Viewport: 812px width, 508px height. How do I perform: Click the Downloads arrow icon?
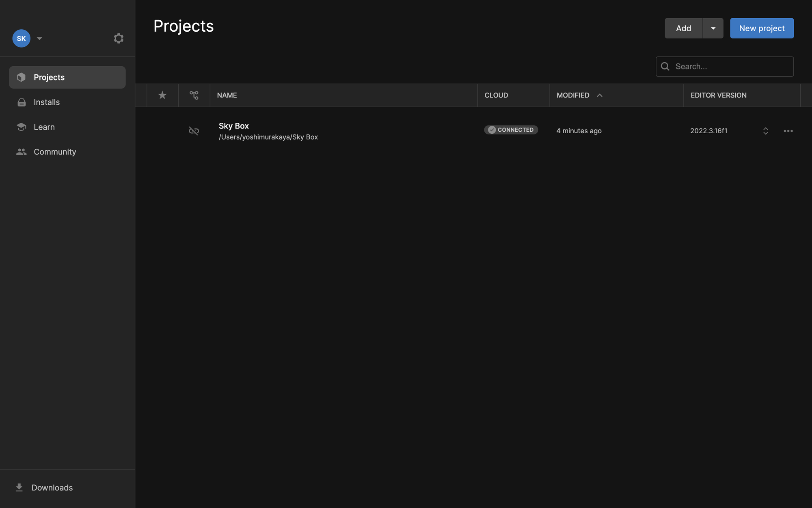(19, 487)
